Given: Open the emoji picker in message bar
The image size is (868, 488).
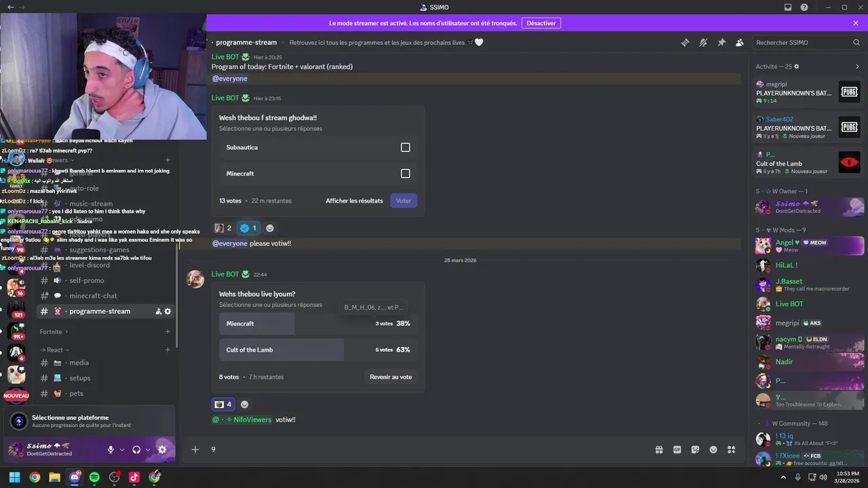Looking at the screenshot, I should (x=713, y=449).
